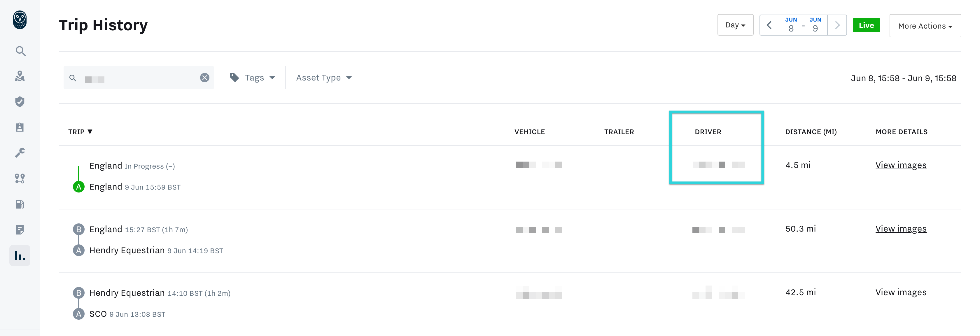
Task: Clear the search field text
Action: (205, 78)
